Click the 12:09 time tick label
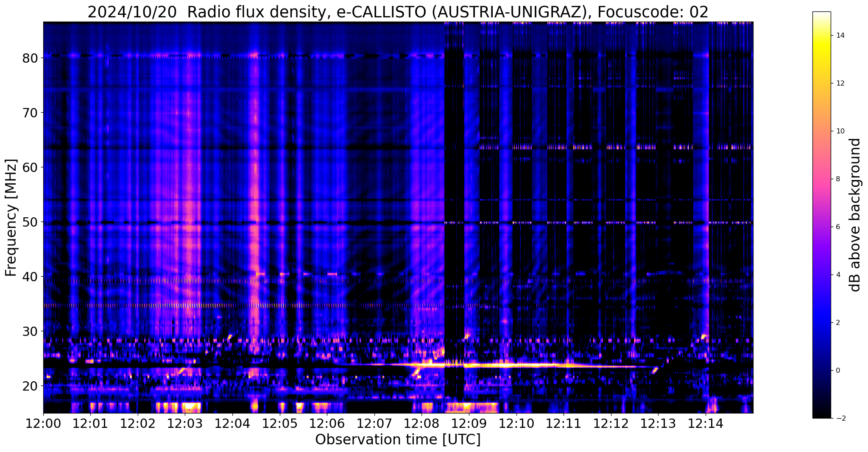Screen dimensions: 868x452 point(469,424)
